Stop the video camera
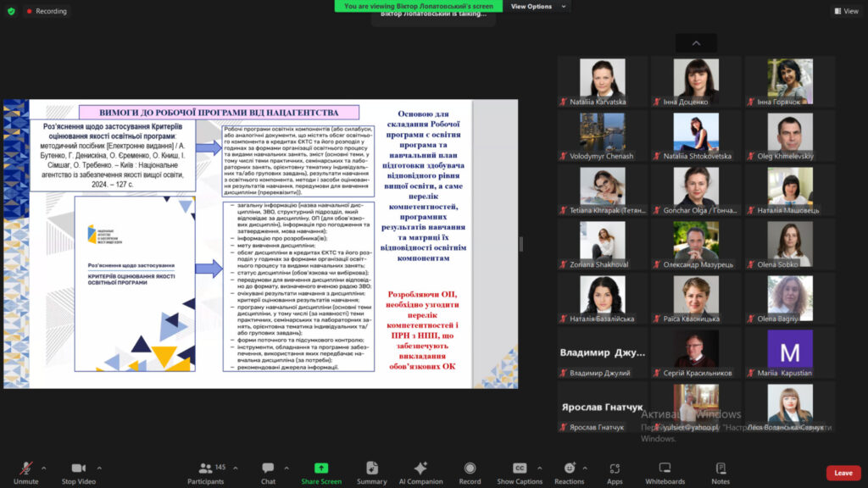The height and width of the screenshot is (488, 868). (79, 472)
